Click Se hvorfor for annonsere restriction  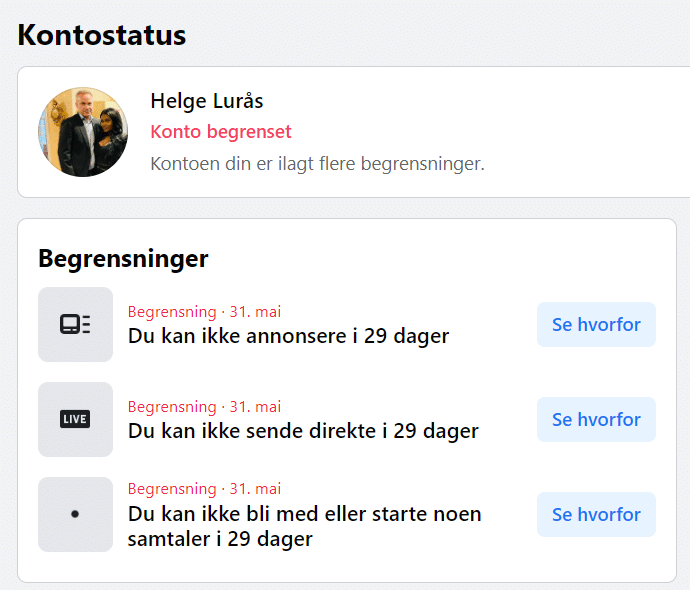pos(596,324)
